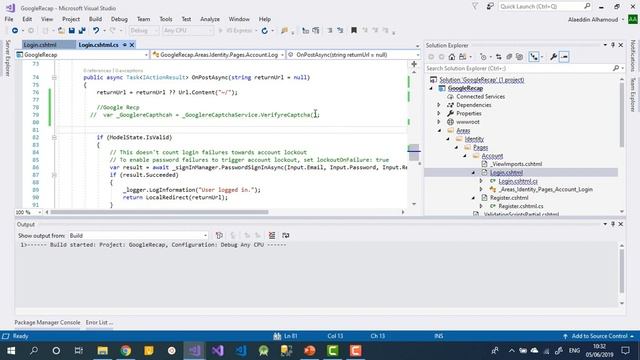Click Find Message in Code output icon

pyautogui.click(x=219, y=236)
